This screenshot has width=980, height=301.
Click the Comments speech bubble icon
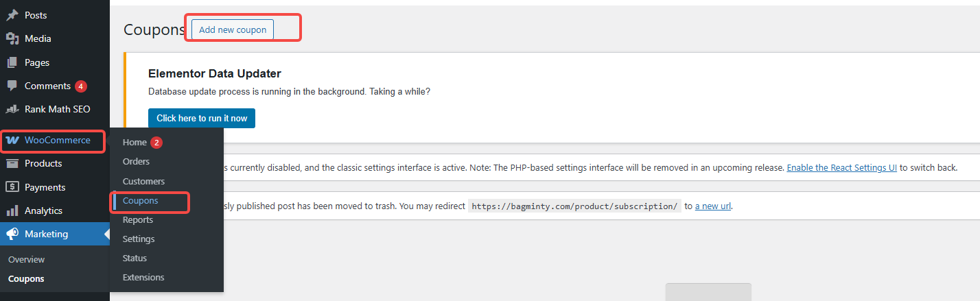pos(12,86)
